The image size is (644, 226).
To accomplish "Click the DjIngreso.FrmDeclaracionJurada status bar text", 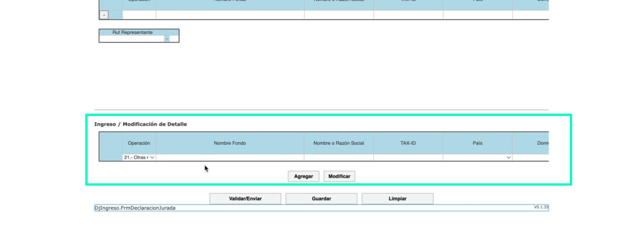I will pyautogui.click(x=135, y=208).
